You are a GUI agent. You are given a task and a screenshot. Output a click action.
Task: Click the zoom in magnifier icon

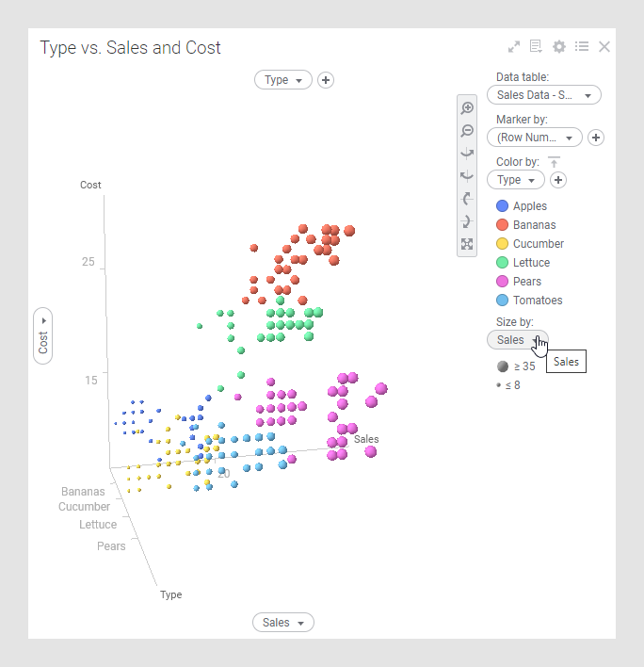click(x=467, y=108)
